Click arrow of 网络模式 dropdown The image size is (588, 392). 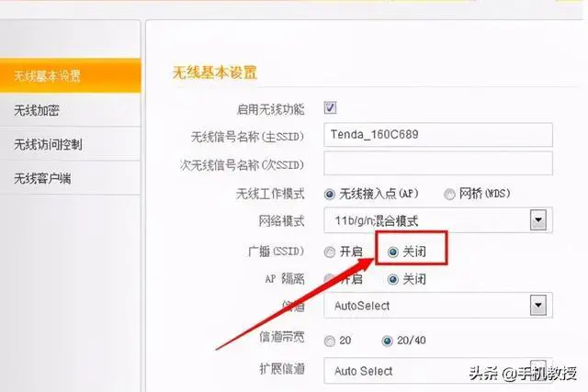coord(538,219)
